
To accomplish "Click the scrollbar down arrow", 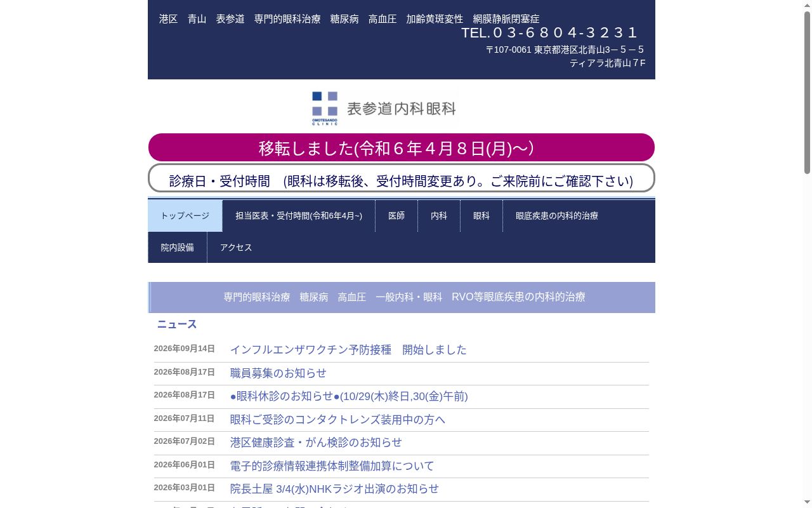I will pos(807,502).
